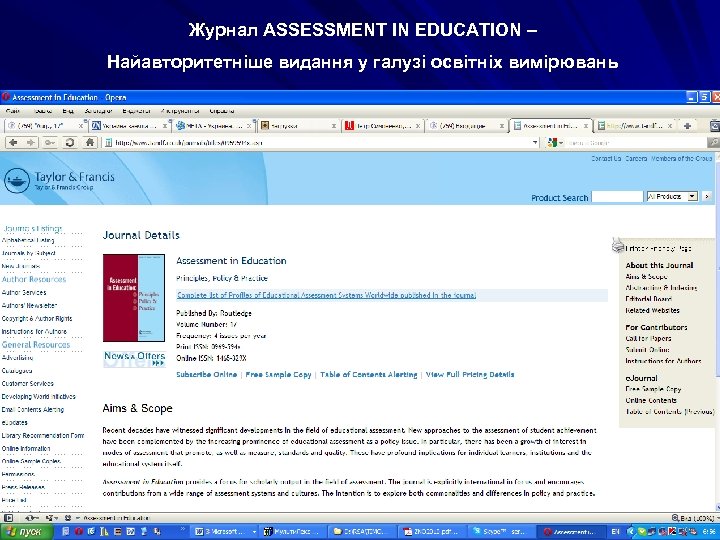Viewport: 720px width, 540px height.
Task: Click Aims & Scope in right sidebar
Action: tap(646, 276)
